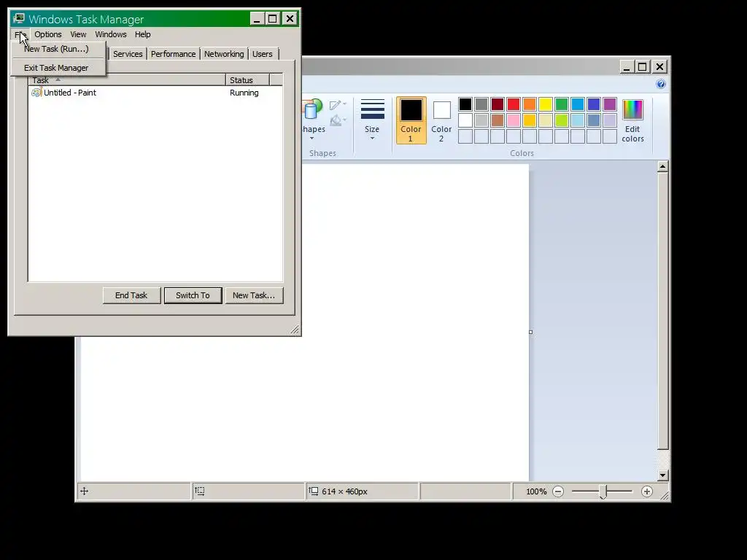Image resolution: width=747 pixels, height=560 pixels.
Task: Pick the pink (rose) color swatch
Action: 514,120
